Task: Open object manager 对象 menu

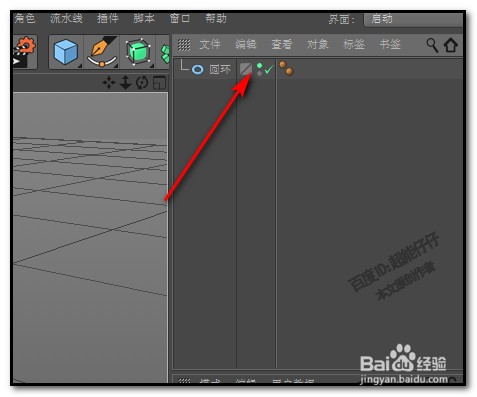Action: pyautogui.click(x=318, y=45)
